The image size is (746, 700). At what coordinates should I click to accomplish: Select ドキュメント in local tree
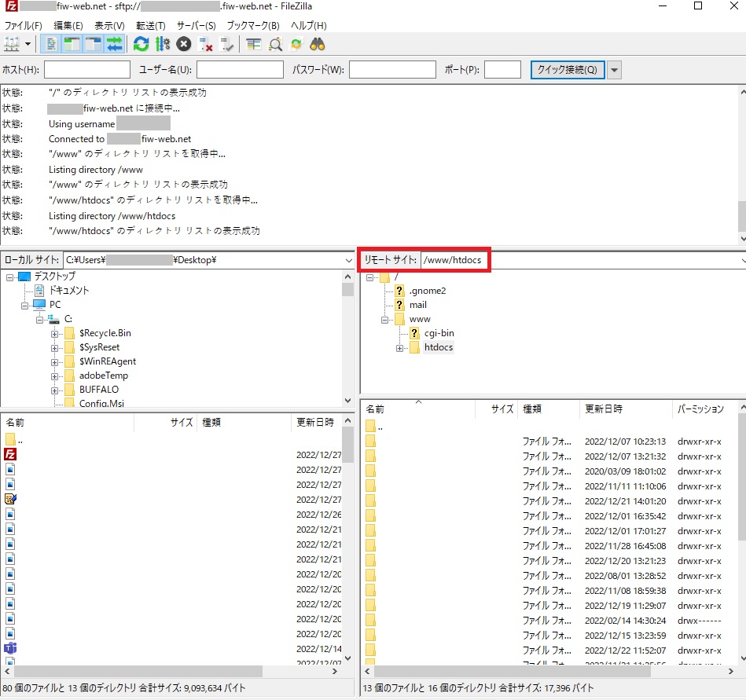point(69,290)
